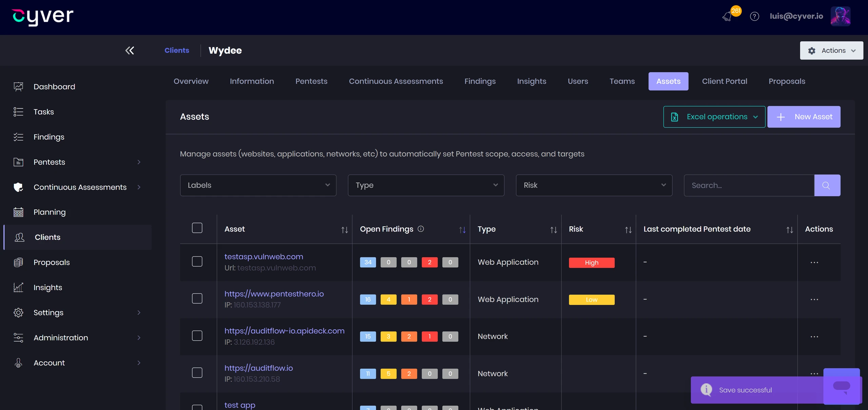Image resolution: width=868 pixels, height=410 pixels.
Task: Click the Open Findings info icon
Action: point(421,229)
